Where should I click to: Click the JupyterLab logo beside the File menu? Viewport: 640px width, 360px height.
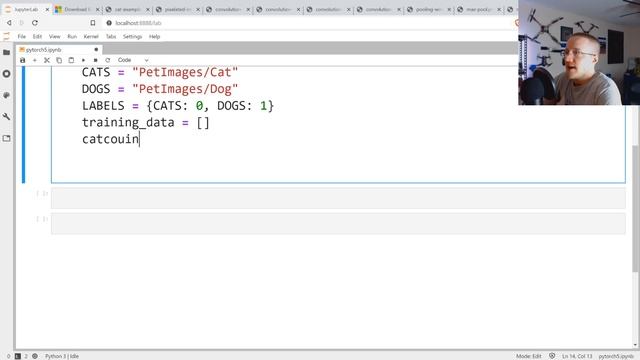tap(6, 36)
